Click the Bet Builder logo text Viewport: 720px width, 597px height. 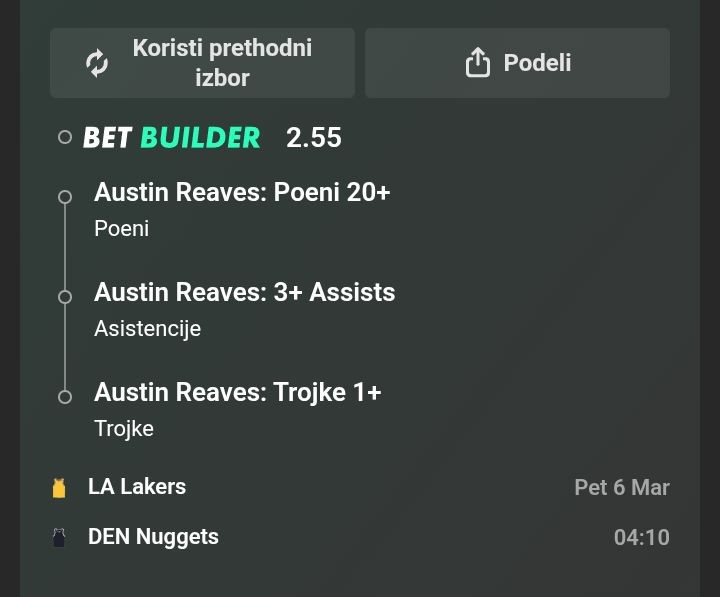(171, 137)
